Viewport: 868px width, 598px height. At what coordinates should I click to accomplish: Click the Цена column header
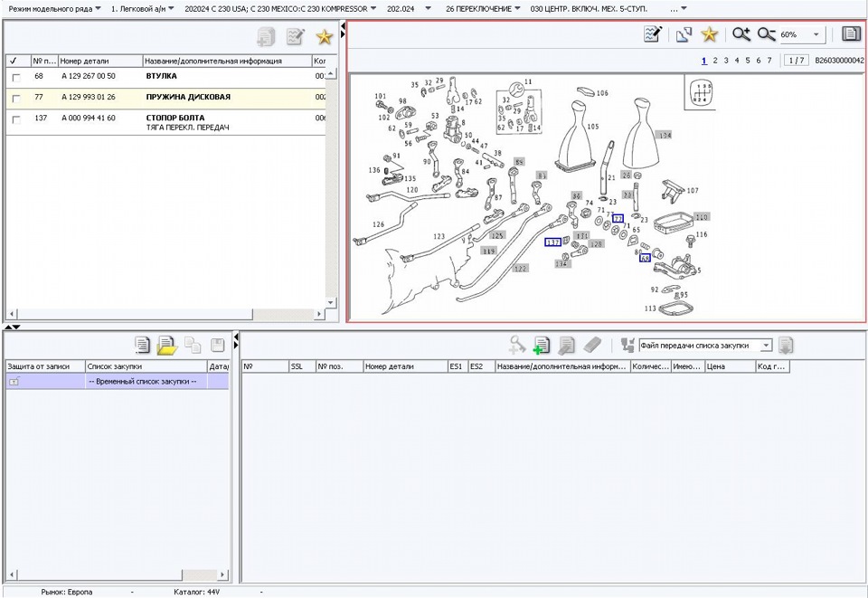tap(731, 366)
